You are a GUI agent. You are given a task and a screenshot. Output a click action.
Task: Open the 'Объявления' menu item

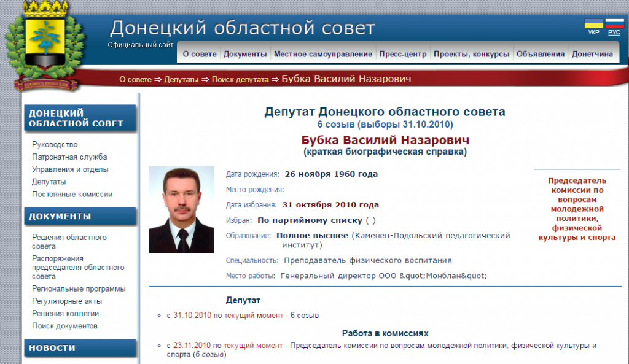tap(541, 54)
